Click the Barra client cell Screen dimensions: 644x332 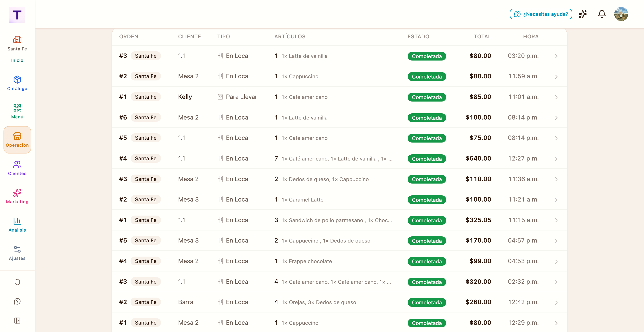coord(186,302)
